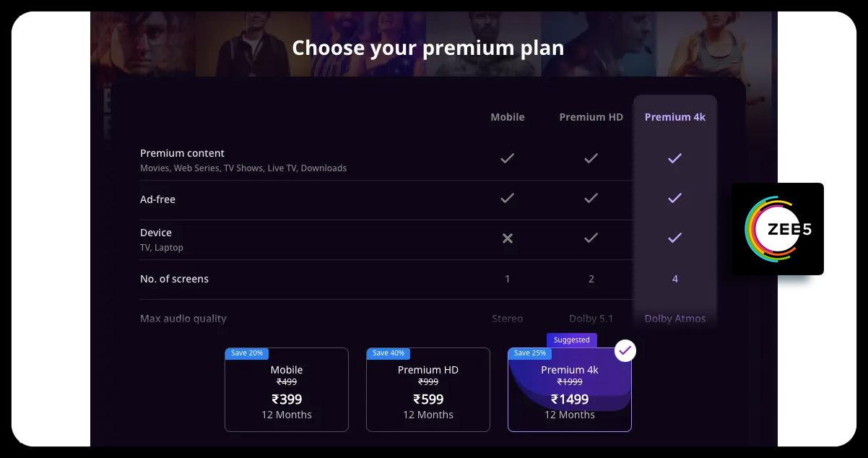This screenshot has height=458, width=868.
Task: Select the Premium HD ₹599 plan card
Action: 428,392
